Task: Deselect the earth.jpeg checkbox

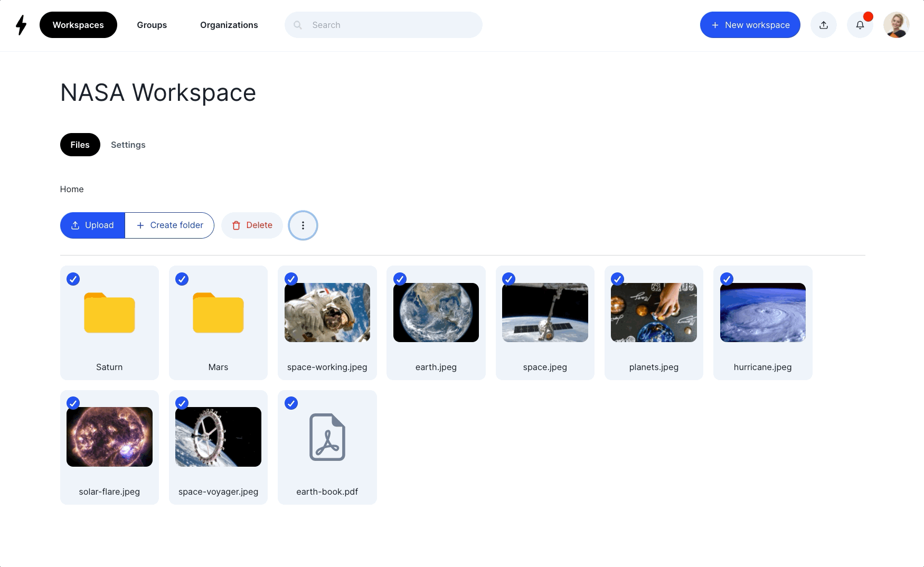Action: pos(400,279)
